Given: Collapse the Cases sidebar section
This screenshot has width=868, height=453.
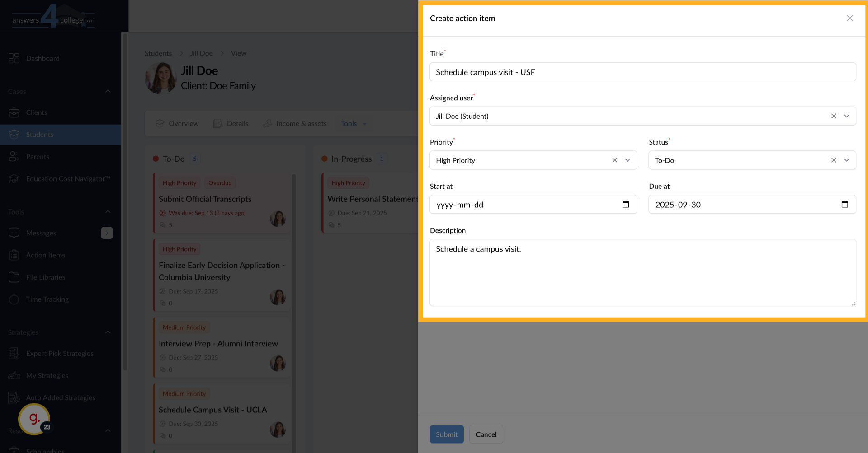Looking at the screenshot, I should pyautogui.click(x=108, y=91).
